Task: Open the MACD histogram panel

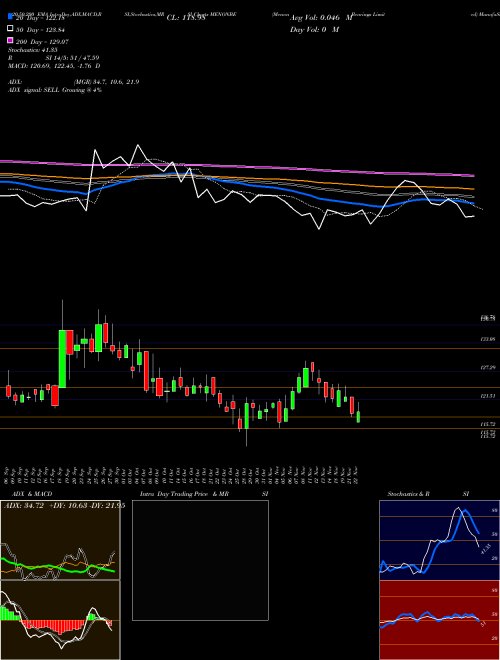Action: 60,620
